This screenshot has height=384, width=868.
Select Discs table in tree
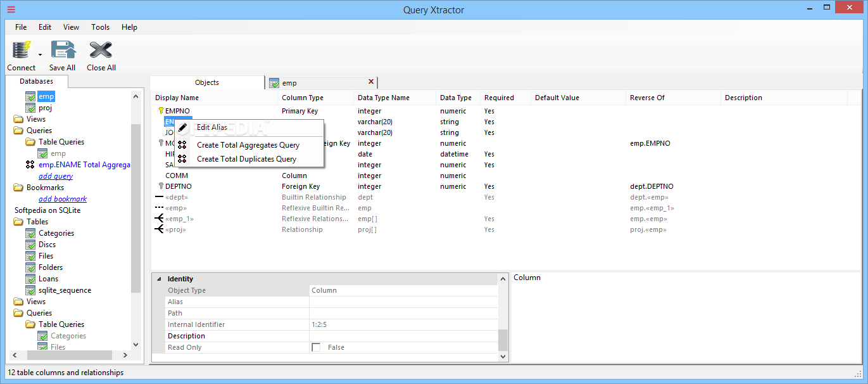click(x=47, y=245)
